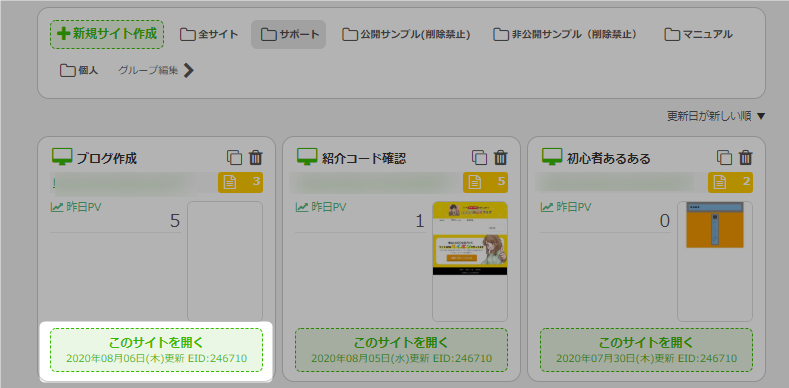Click the monitor icon beside 初心者あるある
The width and height of the screenshot is (789, 388).
(551, 158)
